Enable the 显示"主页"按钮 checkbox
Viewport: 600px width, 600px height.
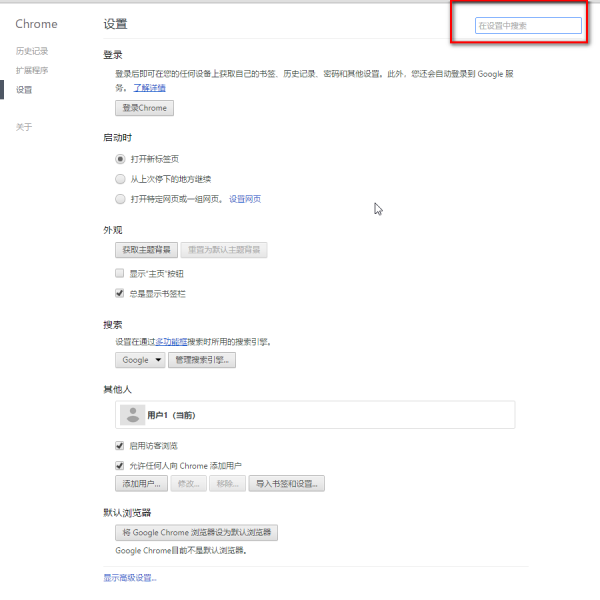tap(119, 273)
